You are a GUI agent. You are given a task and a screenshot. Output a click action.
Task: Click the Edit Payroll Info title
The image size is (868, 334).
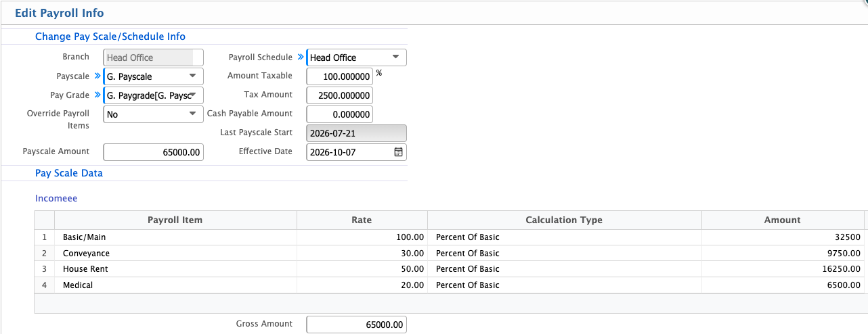pos(60,13)
